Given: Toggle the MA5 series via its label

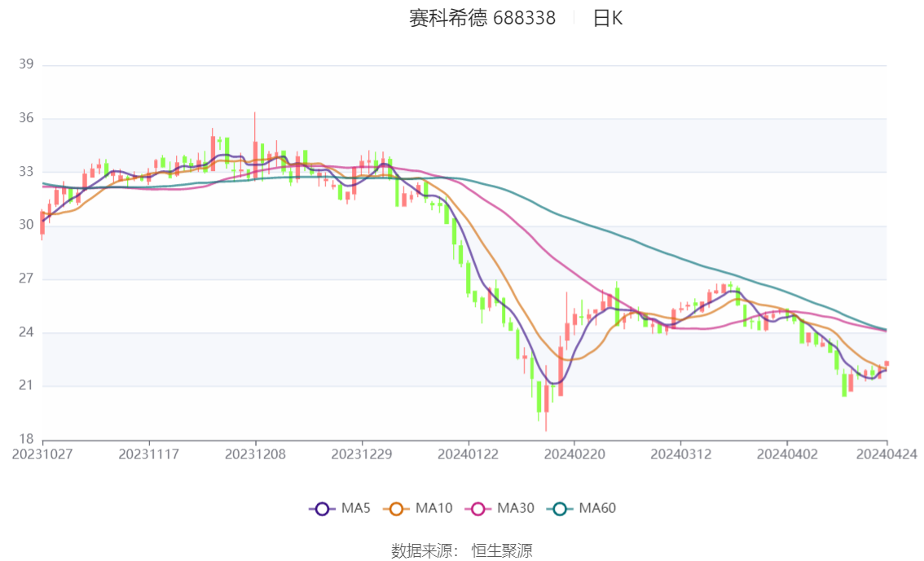Looking at the screenshot, I should [x=356, y=509].
